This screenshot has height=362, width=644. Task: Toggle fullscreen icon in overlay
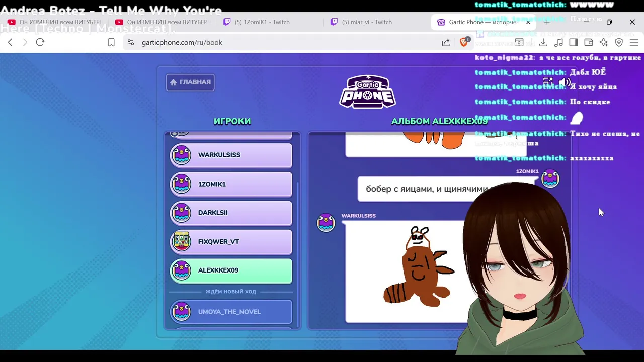pyautogui.click(x=548, y=82)
